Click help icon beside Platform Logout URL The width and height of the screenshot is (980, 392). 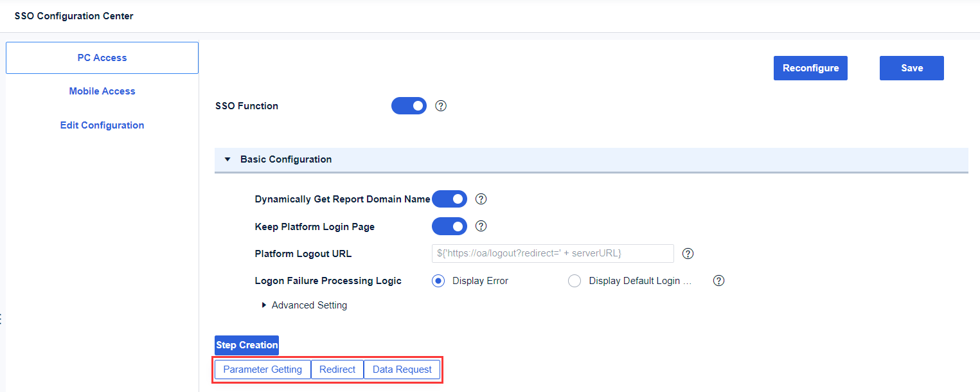pyautogui.click(x=688, y=253)
